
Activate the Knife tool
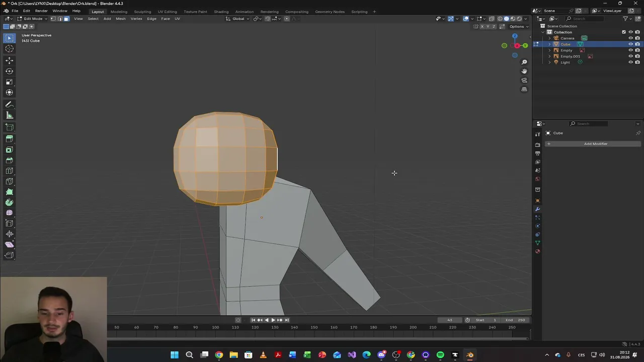10,181
